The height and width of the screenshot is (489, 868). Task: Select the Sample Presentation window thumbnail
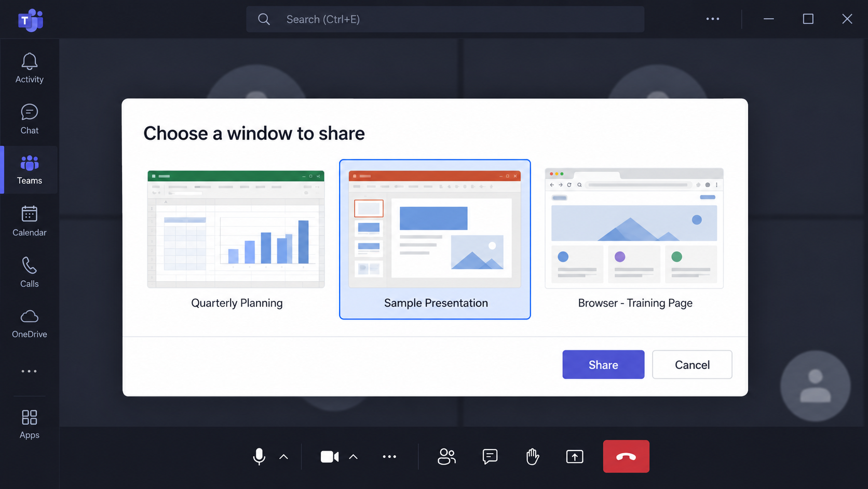click(x=435, y=240)
